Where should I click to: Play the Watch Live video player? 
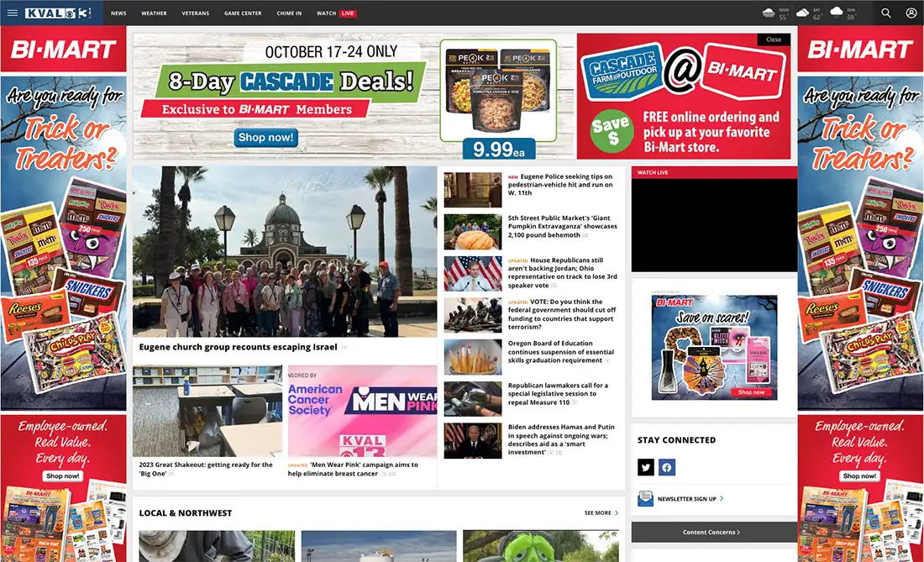coord(714,225)
